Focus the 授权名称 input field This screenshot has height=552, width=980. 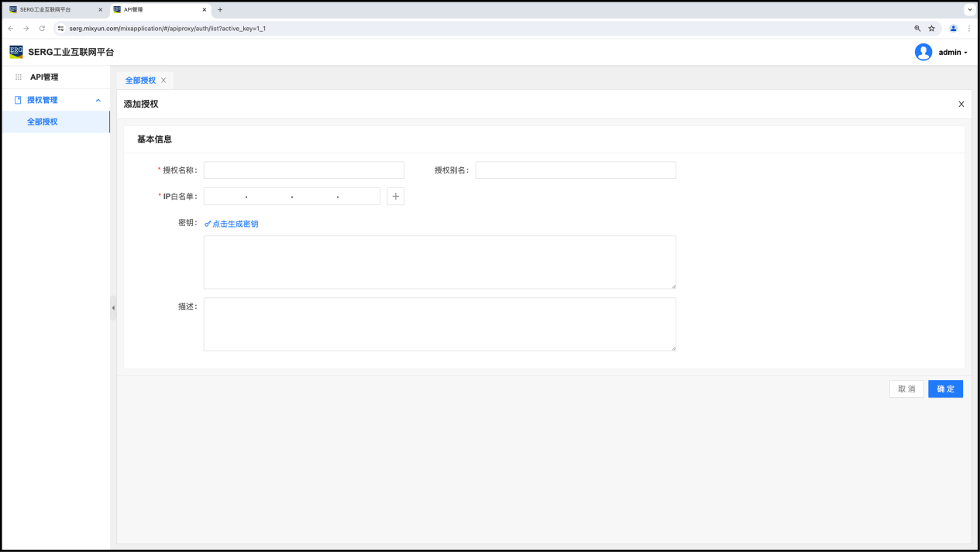(x=304, y=170)
